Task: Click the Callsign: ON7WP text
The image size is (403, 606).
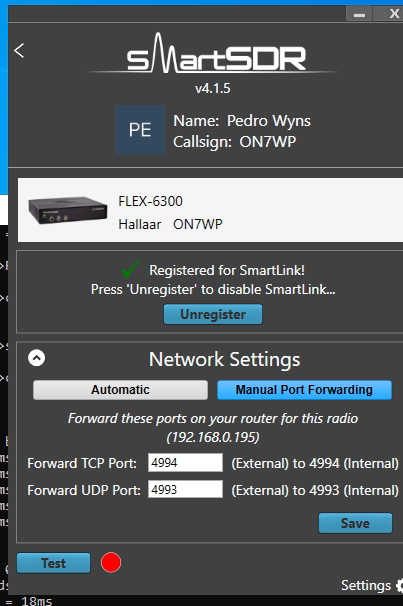Action: click(235, 142)
